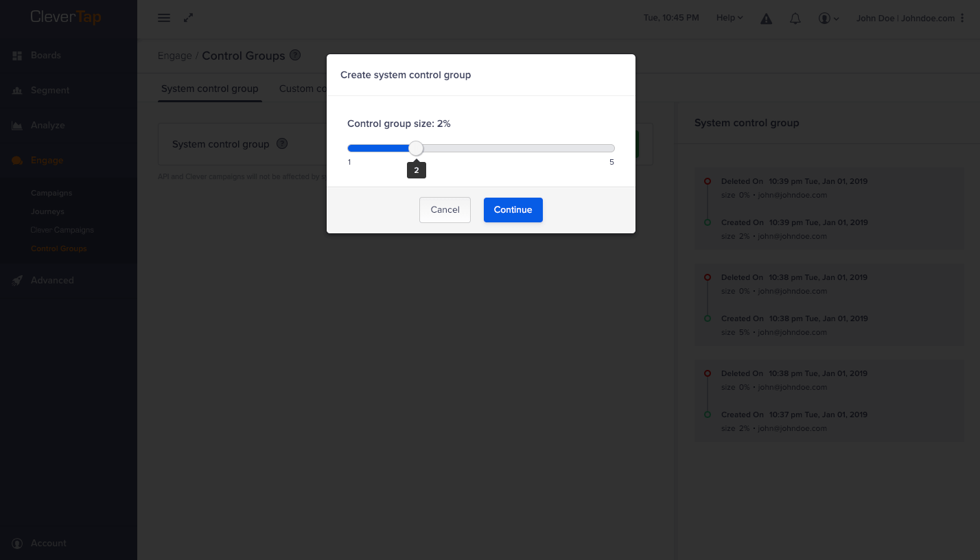980x560 pixels.
Task: Click the Segment sidebar icon
Action: 17,91
